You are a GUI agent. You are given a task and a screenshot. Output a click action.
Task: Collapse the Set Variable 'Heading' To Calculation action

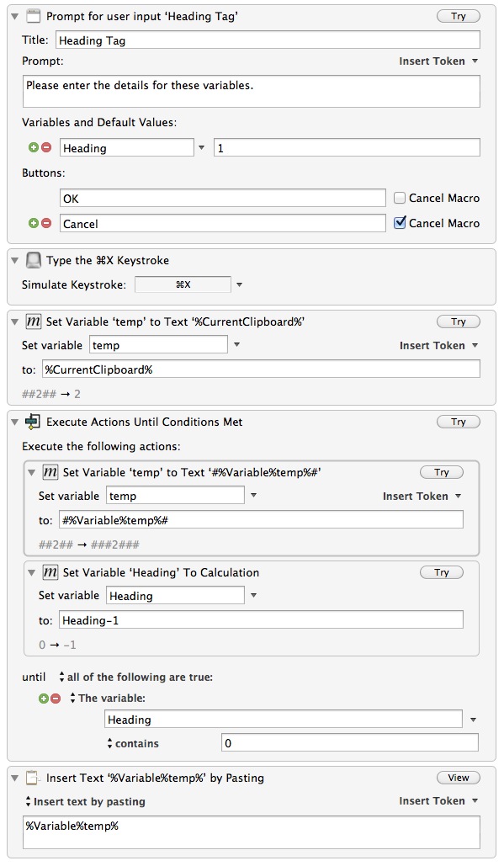[32, 573]
